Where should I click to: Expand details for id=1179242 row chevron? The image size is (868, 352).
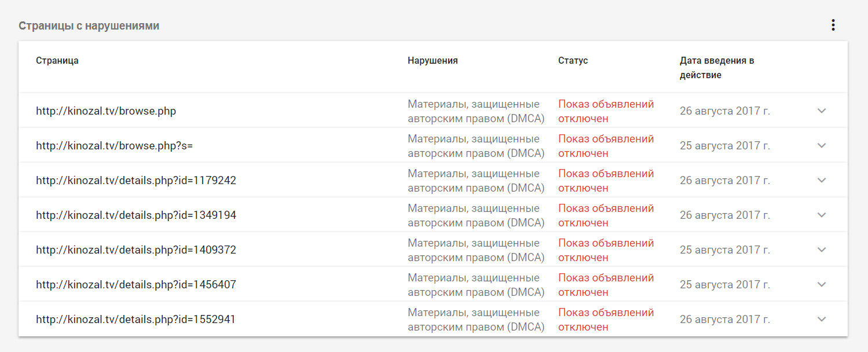point(821,180)
